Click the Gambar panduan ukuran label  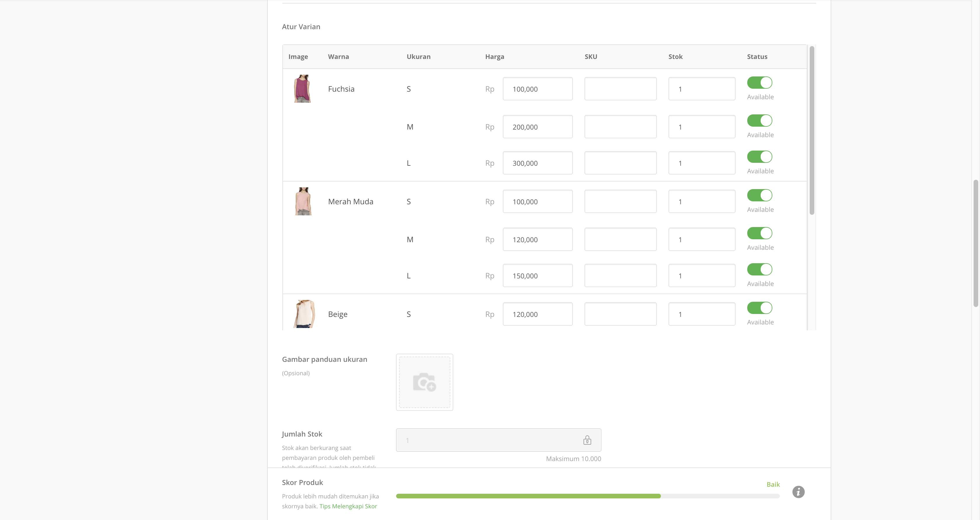pyautogui.click(x=325, y=359)
